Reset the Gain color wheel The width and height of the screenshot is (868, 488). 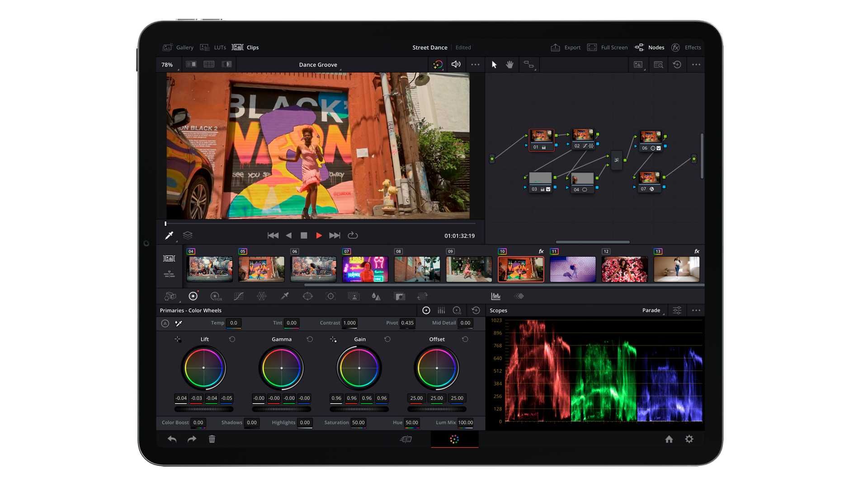[387, 339]
